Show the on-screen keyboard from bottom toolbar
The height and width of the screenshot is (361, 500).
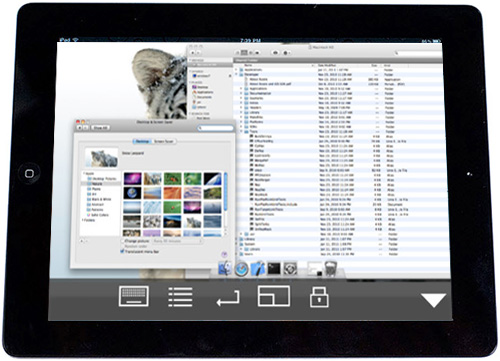tap(134, 296)
